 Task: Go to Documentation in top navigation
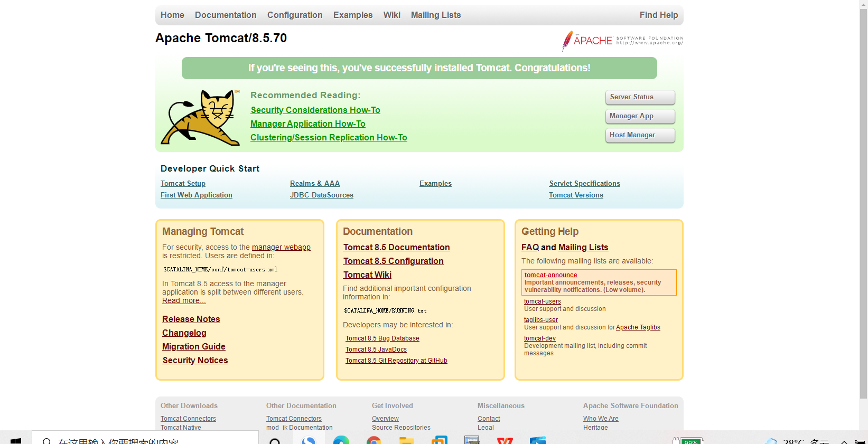coord(226,15)
